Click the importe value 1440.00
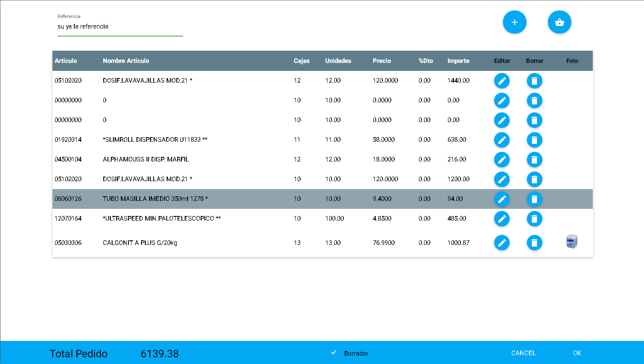 (x=458, y=81)
